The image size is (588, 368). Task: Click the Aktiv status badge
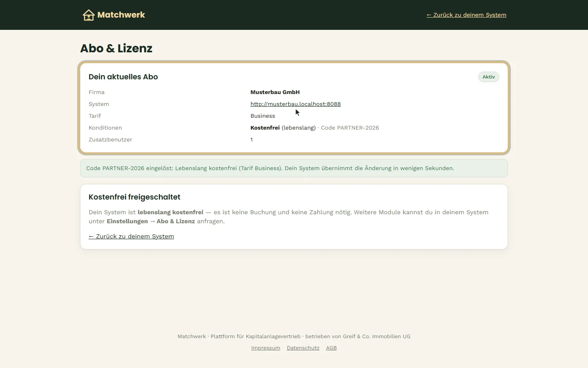click(x=489, y=77)
